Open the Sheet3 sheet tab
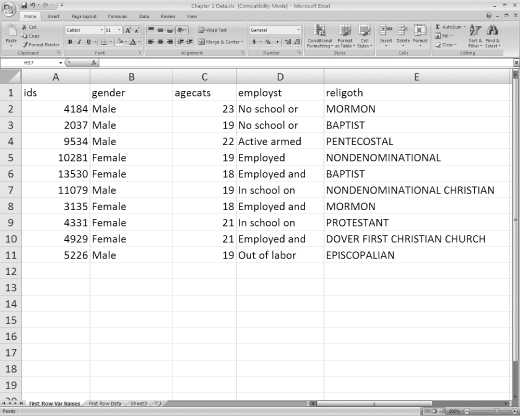 (139, 404)
